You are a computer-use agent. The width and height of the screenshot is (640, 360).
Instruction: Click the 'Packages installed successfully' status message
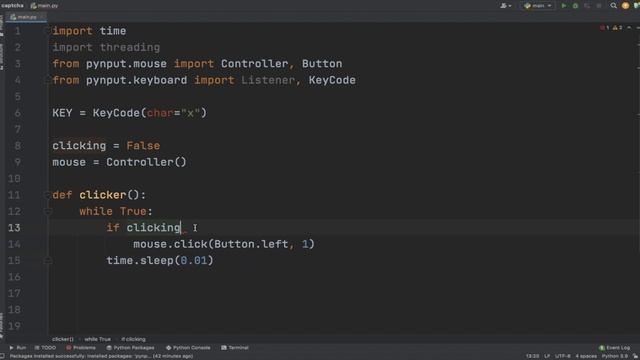(101, 356)
